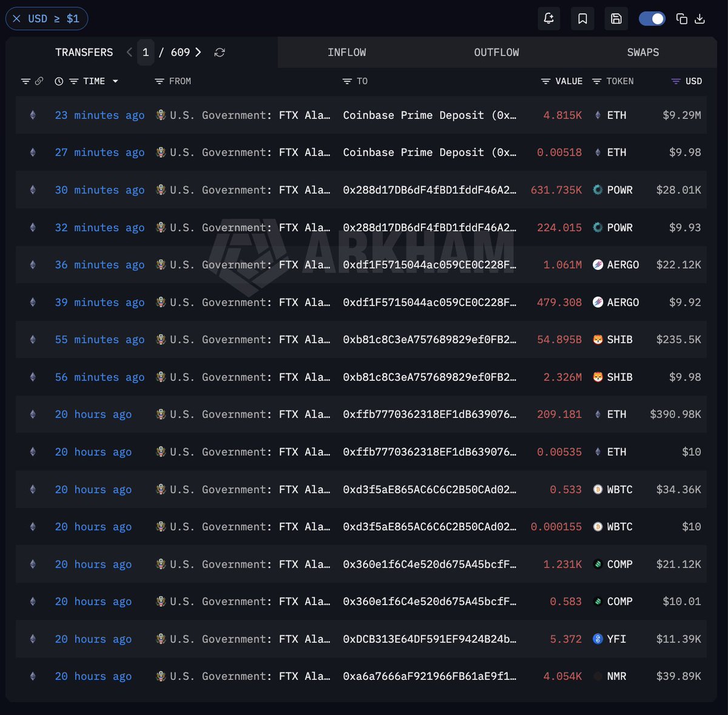The height and width of the screenshot is (715, 728).
Task: Open the TOKEN column filter
Action: pos(597,81)
